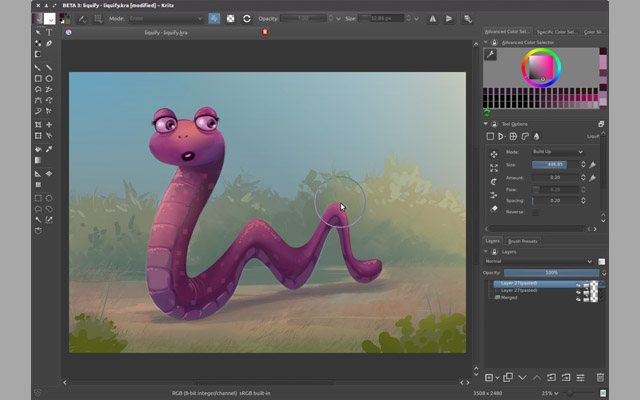Choose Cage transform mode in Tool Options
Screen dimensions: 640x400
click(525, 136)
